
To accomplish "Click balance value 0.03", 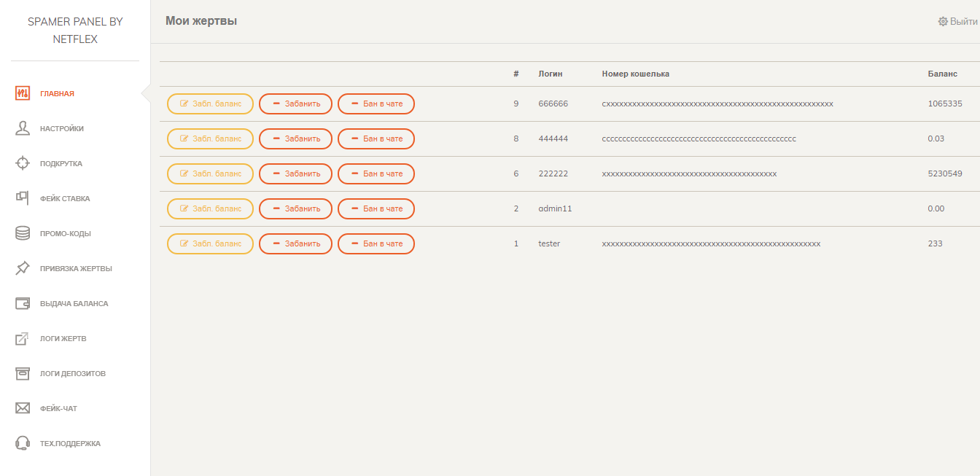I will point(936,138).
